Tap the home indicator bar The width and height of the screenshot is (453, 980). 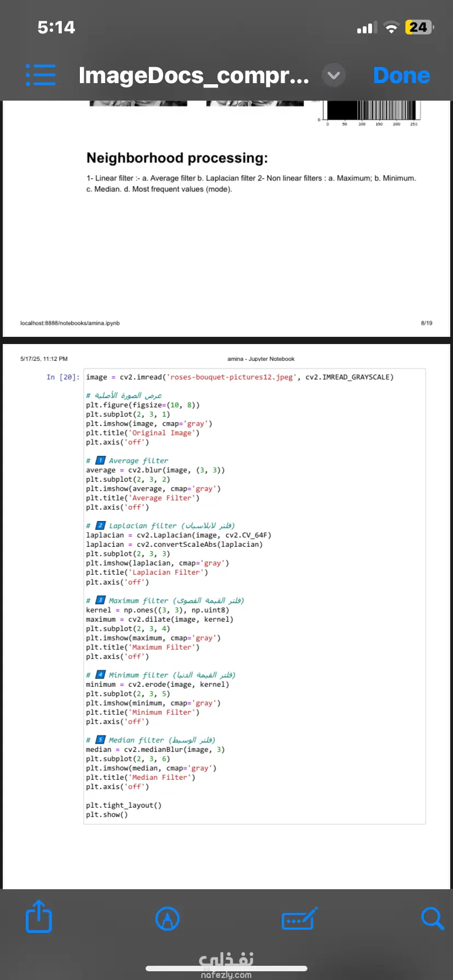pos(226,969)
